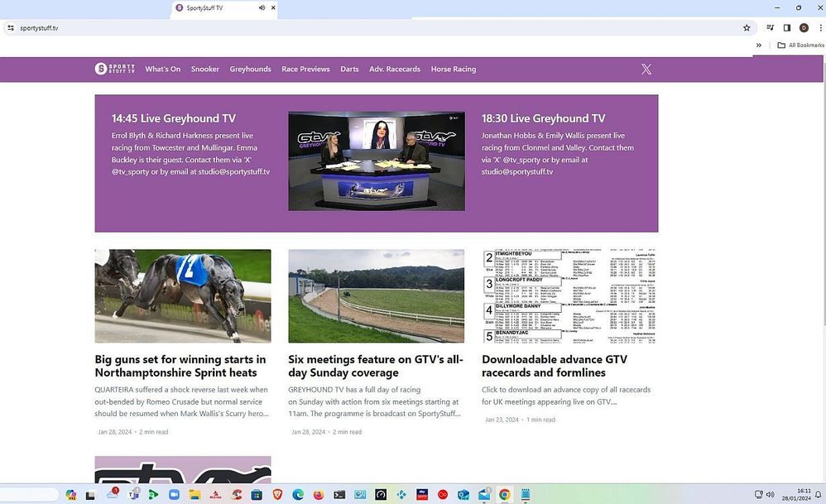
Task: Open Microsoft Teams from the taskbar
Action: pos(133,495)
